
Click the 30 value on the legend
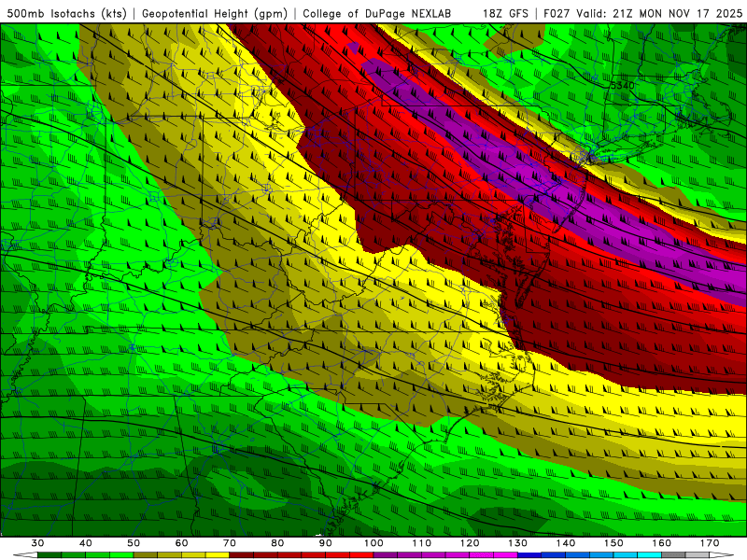[x=37, y=543]
